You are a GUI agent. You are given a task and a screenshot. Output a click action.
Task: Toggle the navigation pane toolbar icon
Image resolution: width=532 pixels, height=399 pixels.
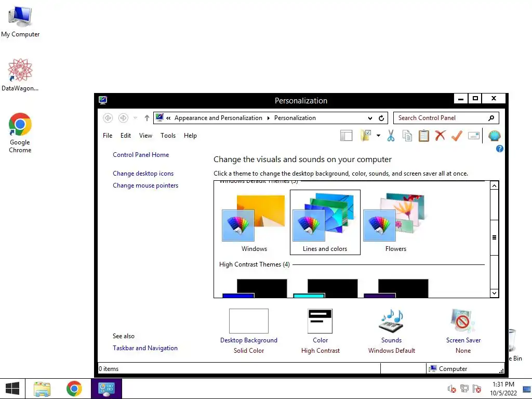pyautogui.click(x=346, y=136)
